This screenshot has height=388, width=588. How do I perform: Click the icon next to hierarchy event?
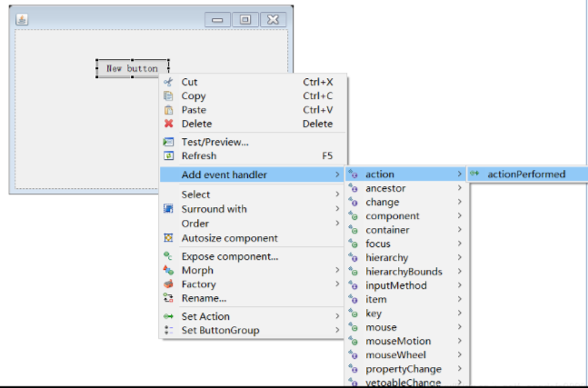tap(353, 257)
